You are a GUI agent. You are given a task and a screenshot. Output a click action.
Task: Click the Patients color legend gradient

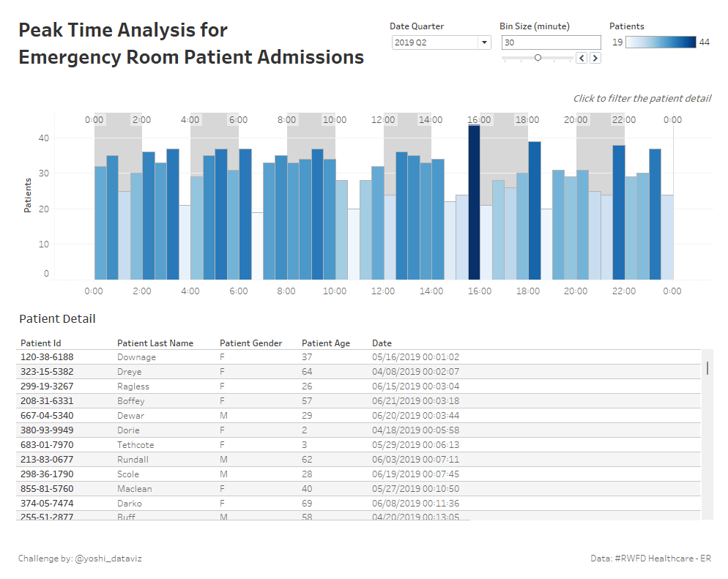661,42
